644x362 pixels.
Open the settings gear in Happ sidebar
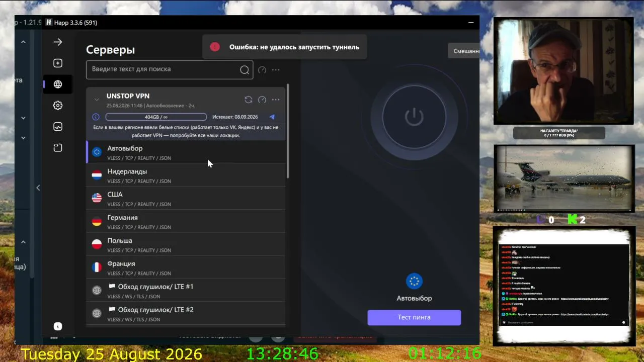tap(58, 106)
